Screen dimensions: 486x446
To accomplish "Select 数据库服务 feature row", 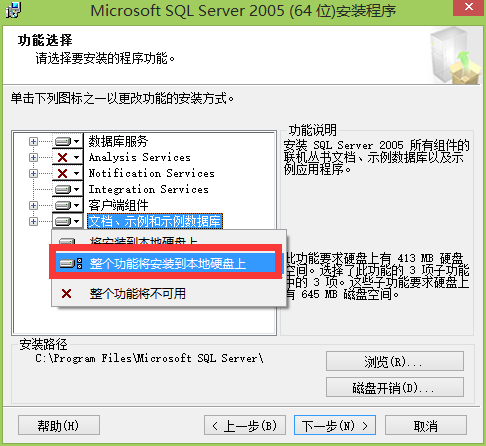I will [x=118, y=141].
